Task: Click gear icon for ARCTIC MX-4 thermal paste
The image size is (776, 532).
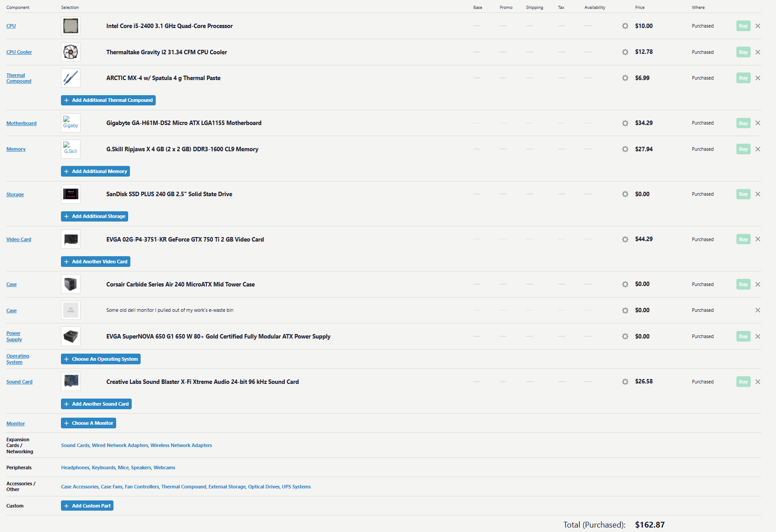Action: pos(625,78)
